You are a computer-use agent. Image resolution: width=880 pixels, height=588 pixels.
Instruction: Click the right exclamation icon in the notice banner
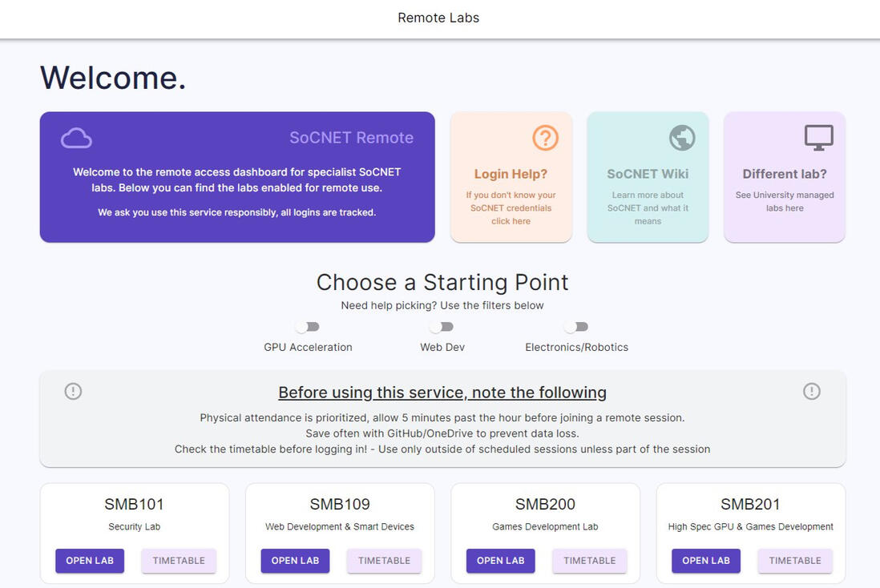(811, 391)
